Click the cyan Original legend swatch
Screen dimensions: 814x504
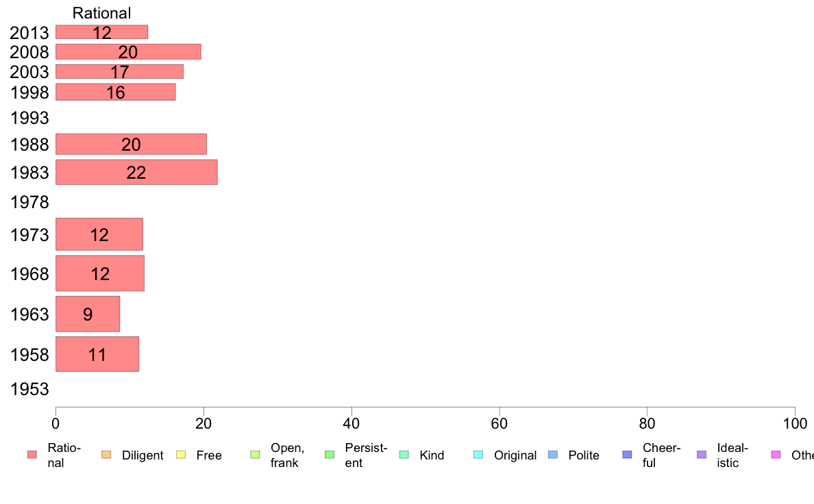[x=478, y=455]
